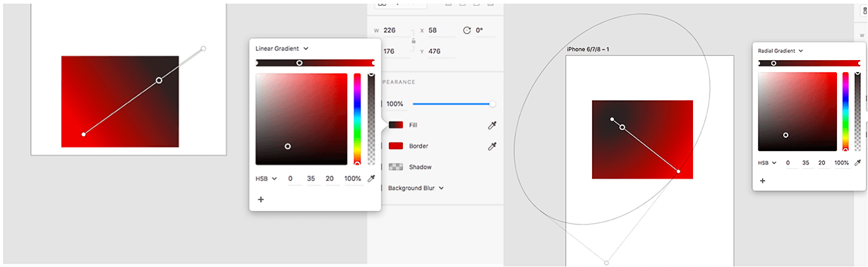The height and width of the screenshot is (267, 868).
Task: Add swatch with plus in Linear Gradient picker
Action: 260,199
